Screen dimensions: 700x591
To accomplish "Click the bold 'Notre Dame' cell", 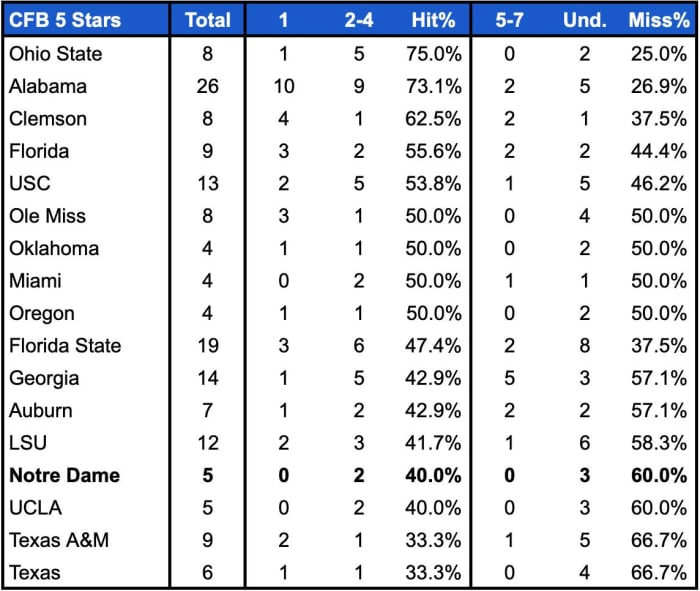I will click(65, 475).
